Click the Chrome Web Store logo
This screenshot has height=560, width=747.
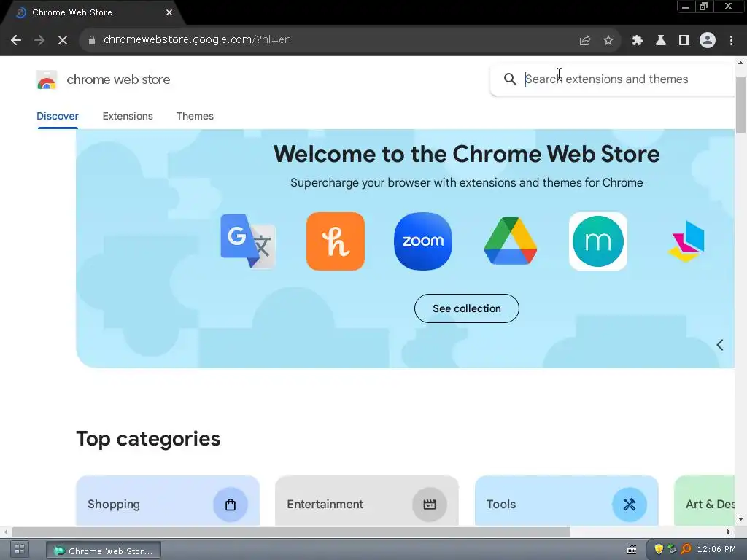pos(47,79)
